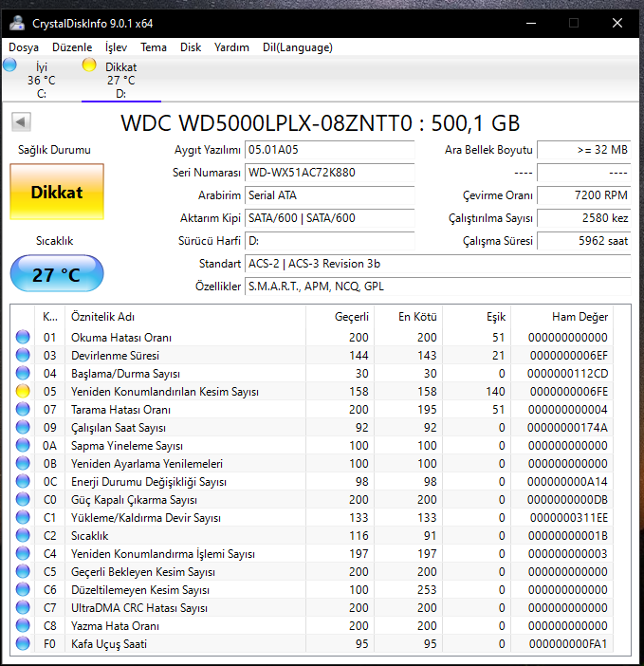The height and width of the screenshot is (666, 644).
Task: Click the Ham Değer column header
Action: coord(562,317)
